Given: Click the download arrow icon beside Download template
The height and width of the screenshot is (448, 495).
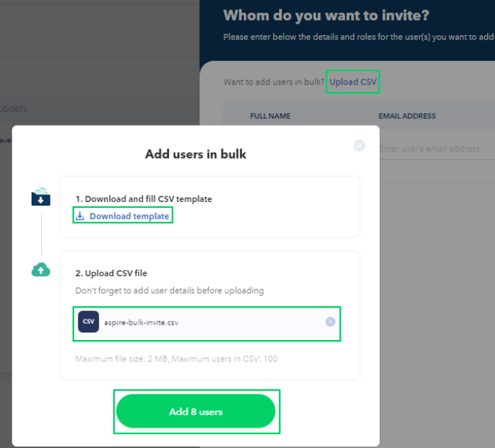Looking at the screenshot, I should [x=80, y=216].
